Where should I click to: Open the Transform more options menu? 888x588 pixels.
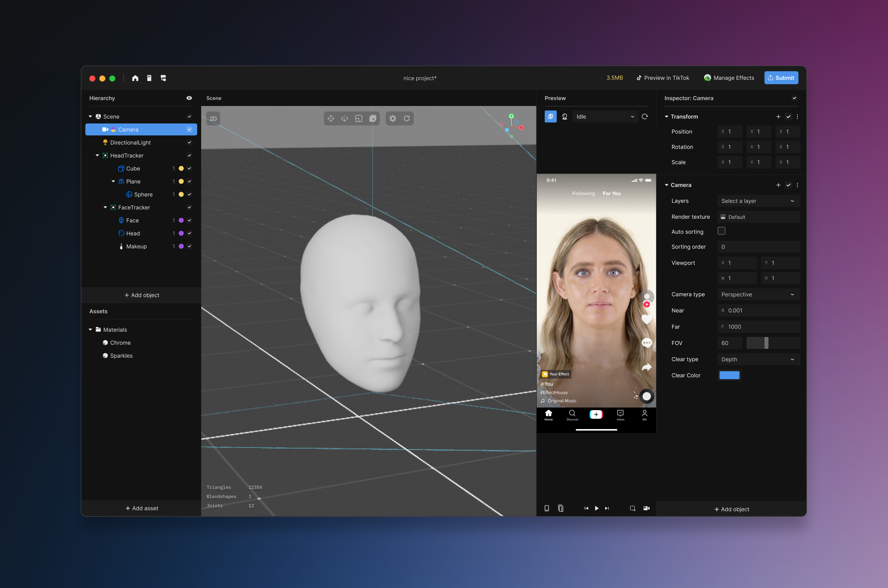pos(798,116)
